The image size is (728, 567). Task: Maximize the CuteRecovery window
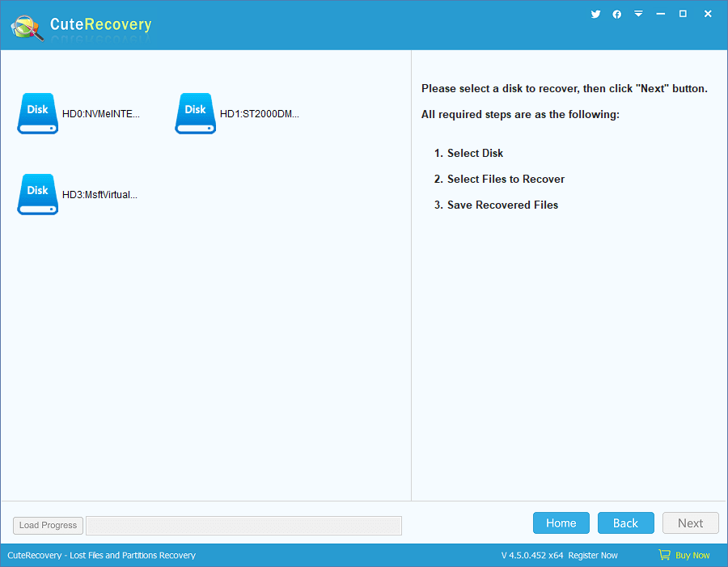coord(683,14)
